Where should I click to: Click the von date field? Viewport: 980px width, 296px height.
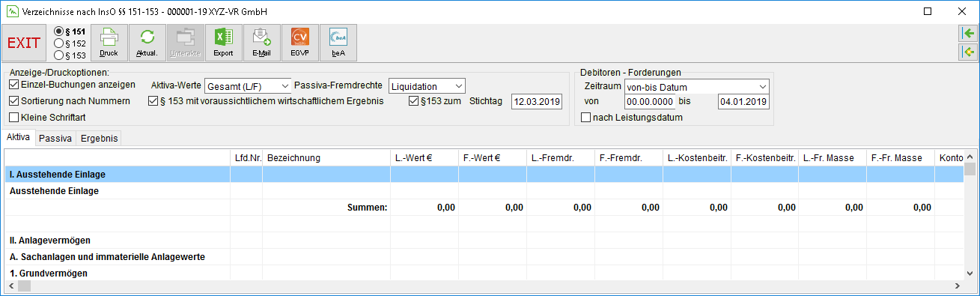650,101
